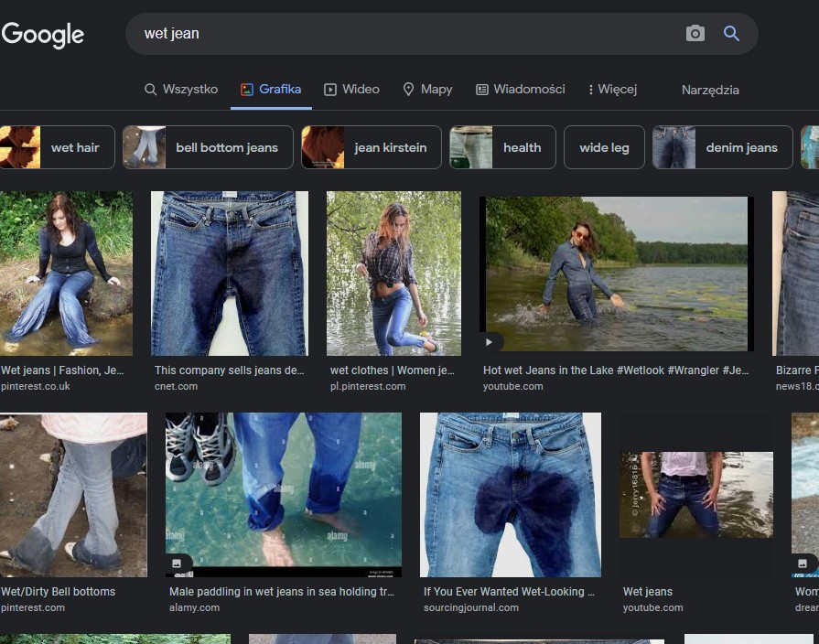The height and width of the screenshot is (644, 819).
Task: Switch to the Grafika tab
Action: coord(271,90)
